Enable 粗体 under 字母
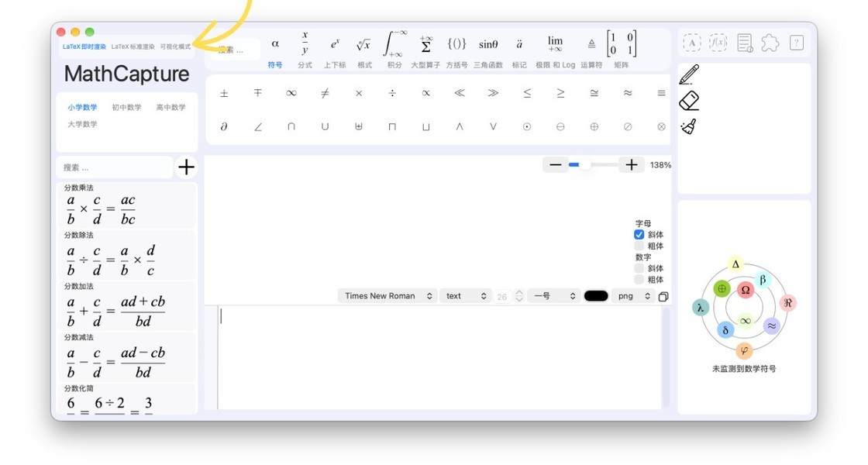 coord(639,246)
